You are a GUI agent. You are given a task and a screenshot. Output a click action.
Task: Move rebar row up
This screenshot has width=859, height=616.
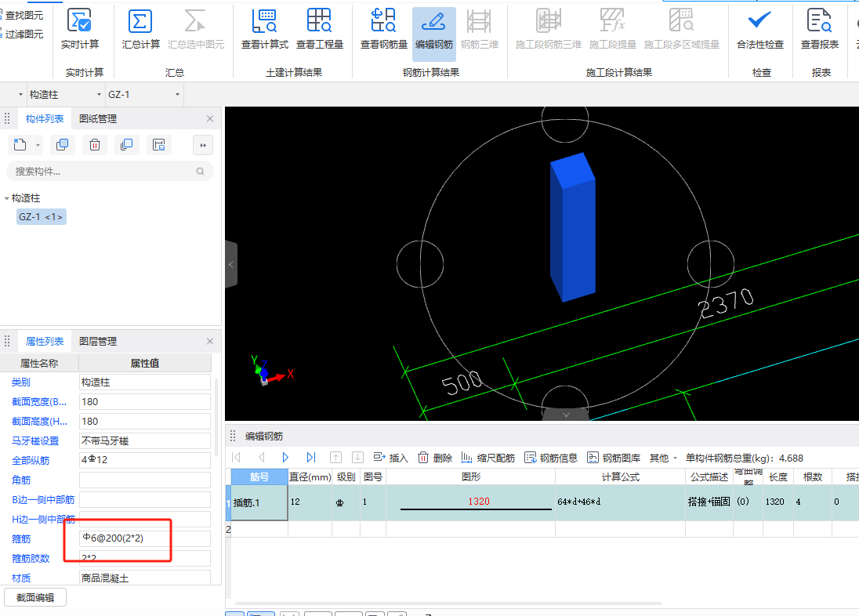[x=335, y=458]
